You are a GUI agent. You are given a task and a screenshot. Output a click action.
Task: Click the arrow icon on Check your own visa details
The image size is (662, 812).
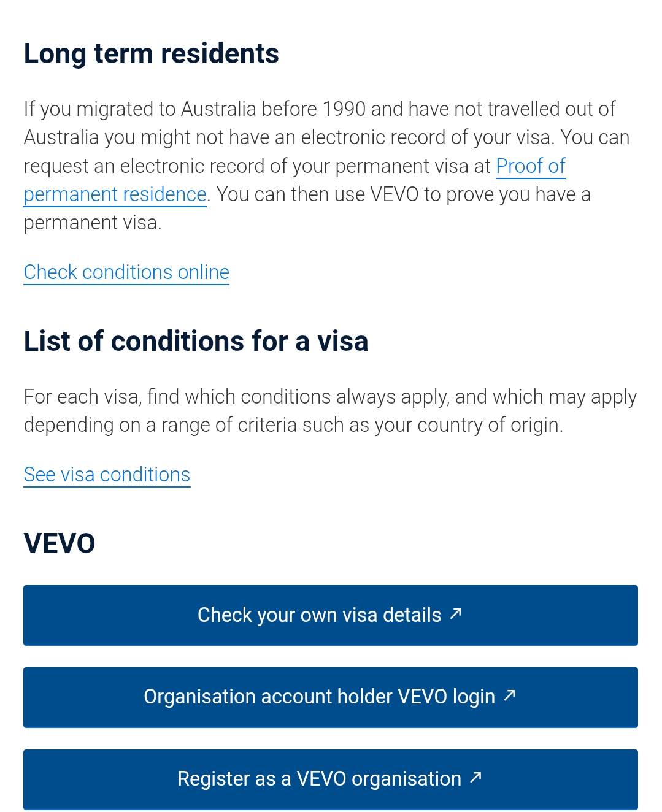pos(455,614)
